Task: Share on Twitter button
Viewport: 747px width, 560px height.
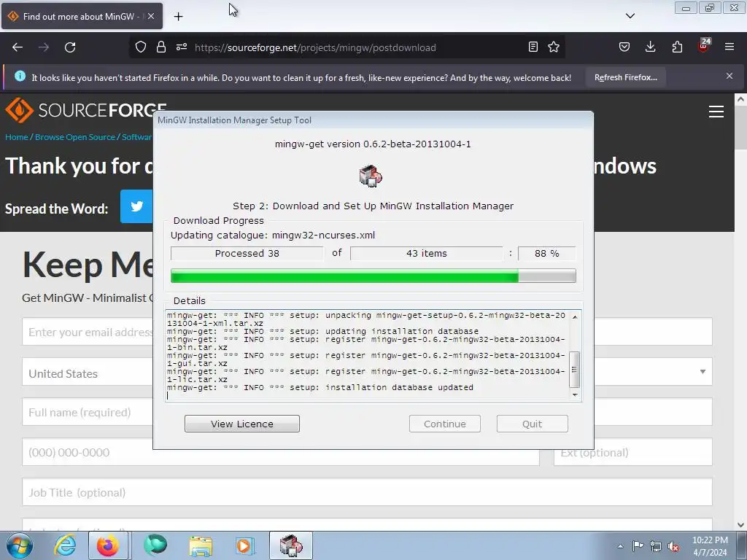Action: coord(136,206)
